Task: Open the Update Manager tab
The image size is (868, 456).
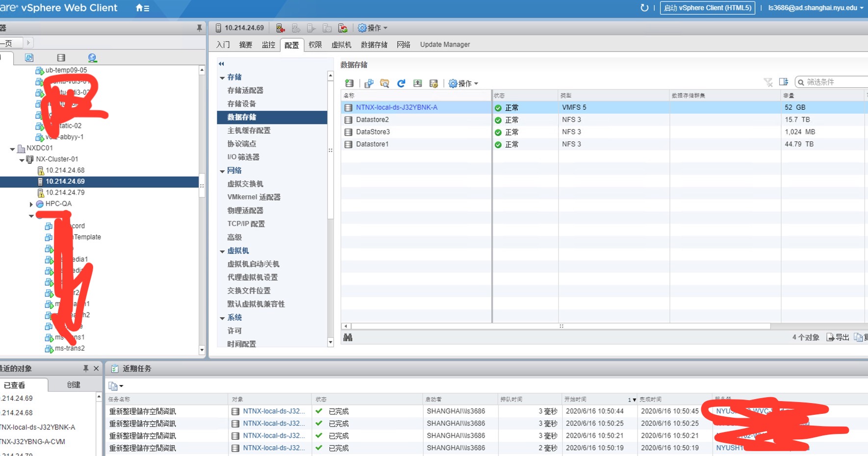Action: coord(445,45)
